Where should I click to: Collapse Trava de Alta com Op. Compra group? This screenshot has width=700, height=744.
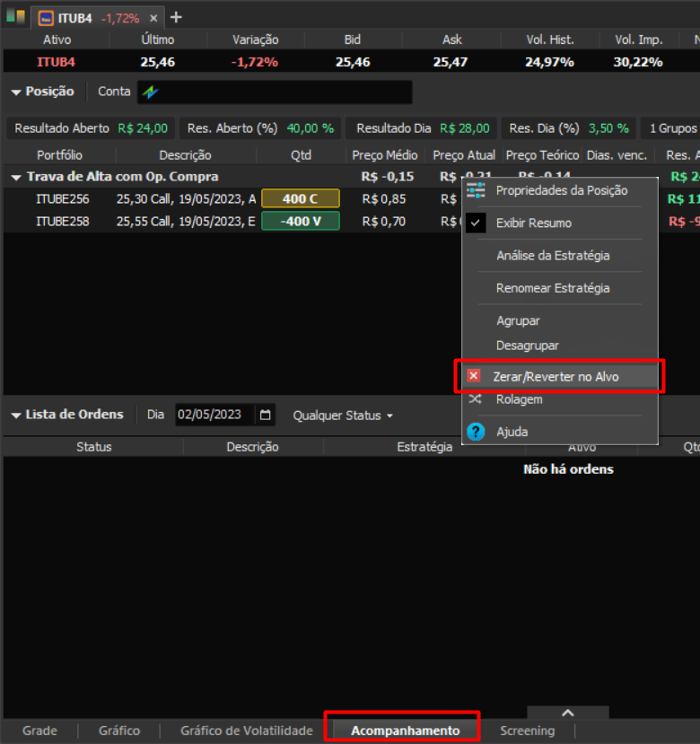[x=16, y=178]
